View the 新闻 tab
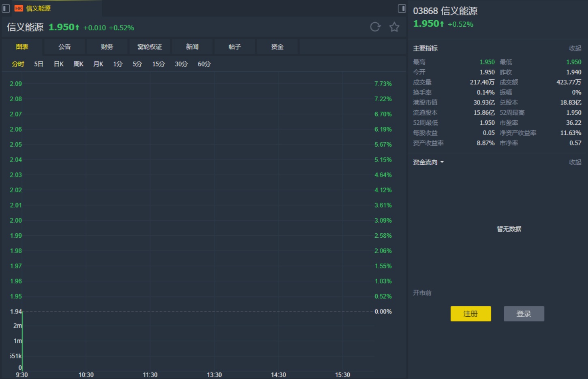Screen dimensions: 588x379 click(x=192, y=47)
